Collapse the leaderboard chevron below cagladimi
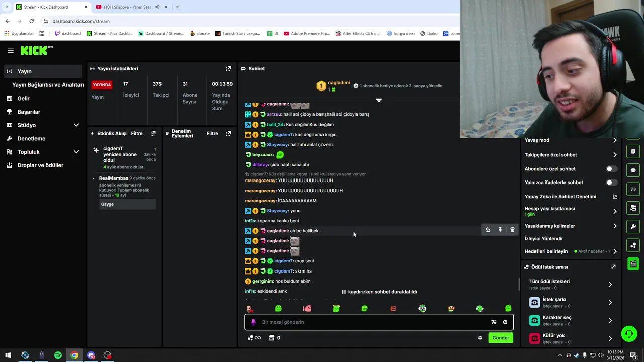Viewport: 644px width, 362px height. click(379, 100)
